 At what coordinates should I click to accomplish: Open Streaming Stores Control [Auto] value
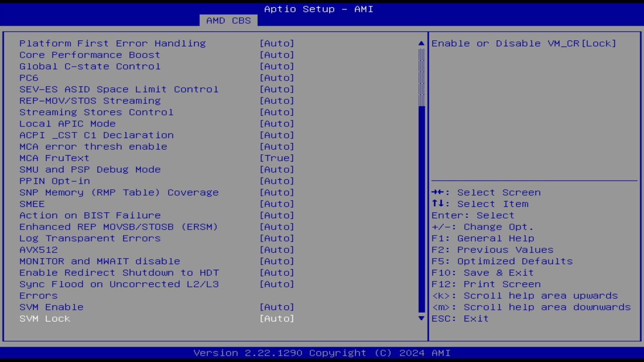(277, 112)
